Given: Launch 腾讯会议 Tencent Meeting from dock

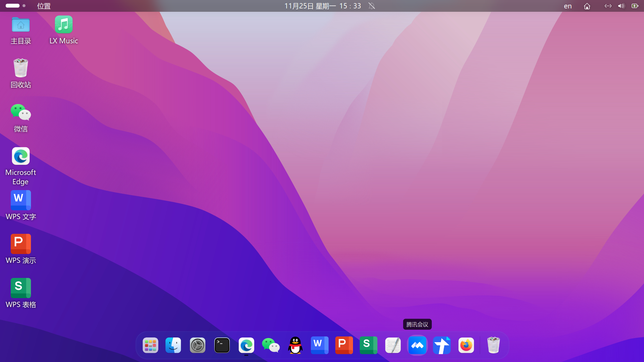Looking at the screenshot, I should coord(417,345).
